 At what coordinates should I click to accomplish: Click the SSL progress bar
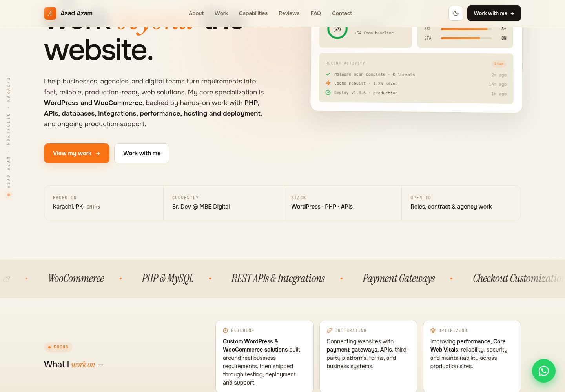click(x=466, y=29)
